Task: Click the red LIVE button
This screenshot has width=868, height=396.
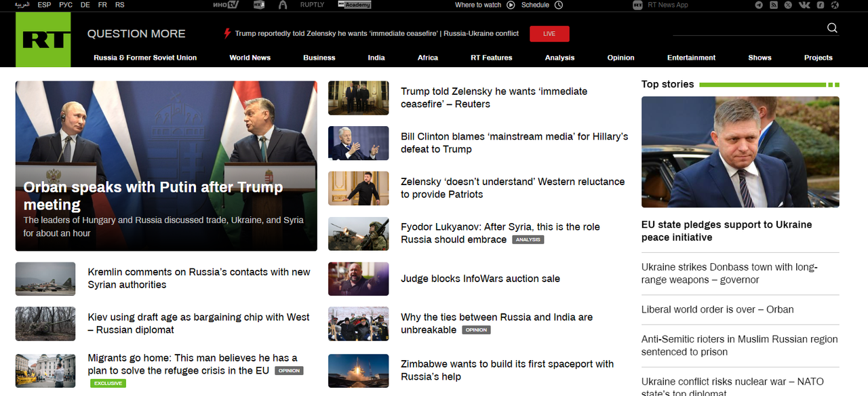Action: click(x=549, y=34)
